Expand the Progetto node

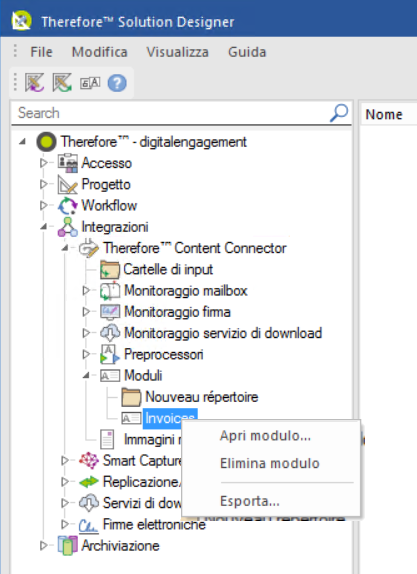[44, 184]
